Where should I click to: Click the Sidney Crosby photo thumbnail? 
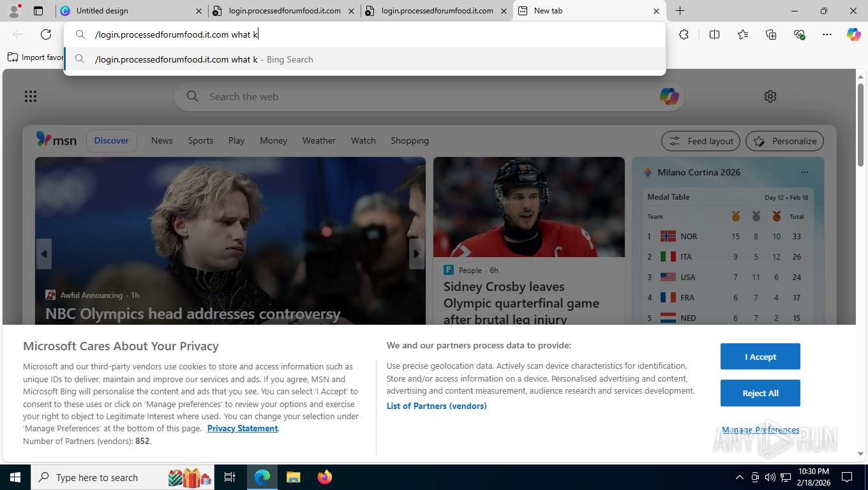[x=529, y=207]
